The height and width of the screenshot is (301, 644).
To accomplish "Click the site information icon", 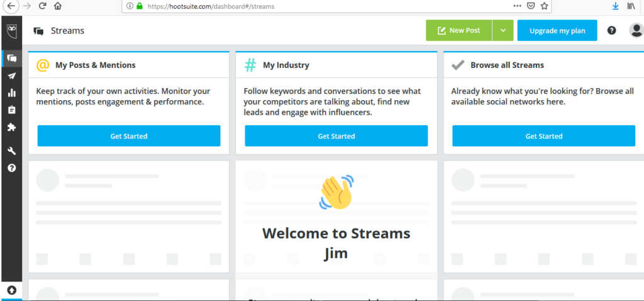I will [130, 6].
